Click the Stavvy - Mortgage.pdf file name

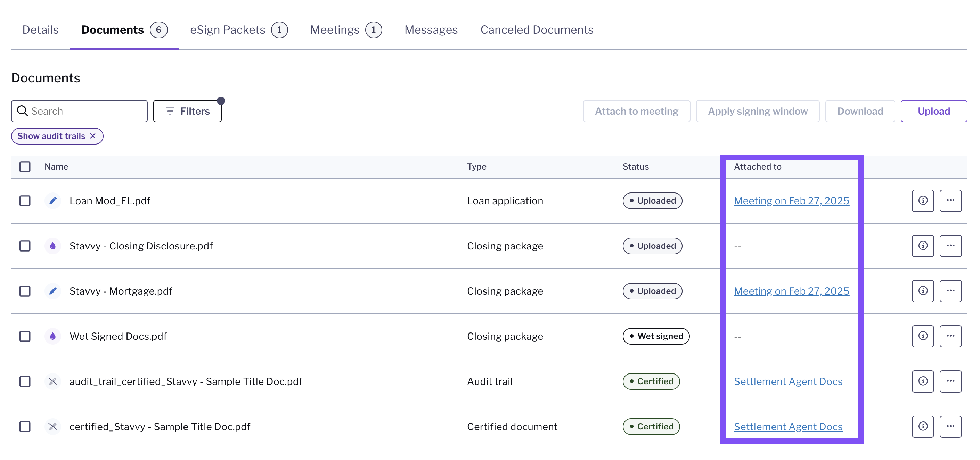(x=121, y=291)
